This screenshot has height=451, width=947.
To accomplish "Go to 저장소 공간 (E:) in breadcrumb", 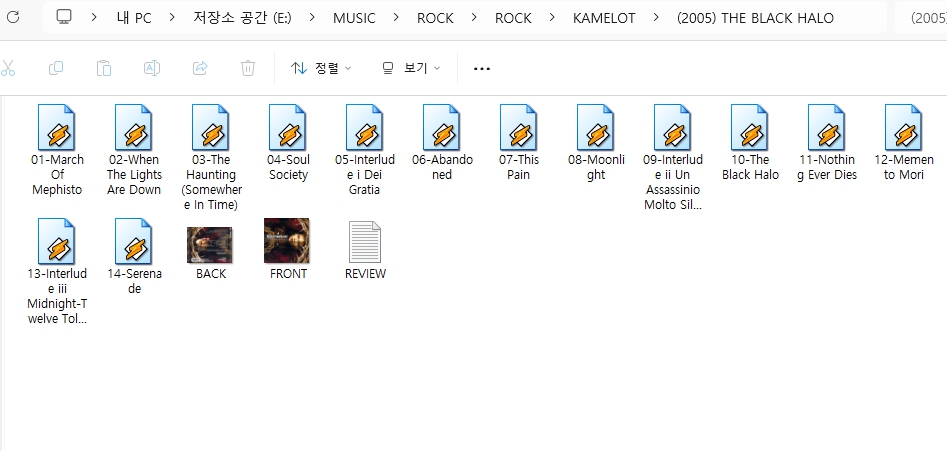I will pyautogui.click(x=250, y=17).
